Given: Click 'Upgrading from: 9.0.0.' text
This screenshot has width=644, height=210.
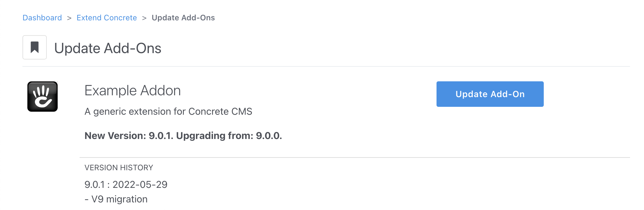Looking at the screenshot, I should [229, 136].
